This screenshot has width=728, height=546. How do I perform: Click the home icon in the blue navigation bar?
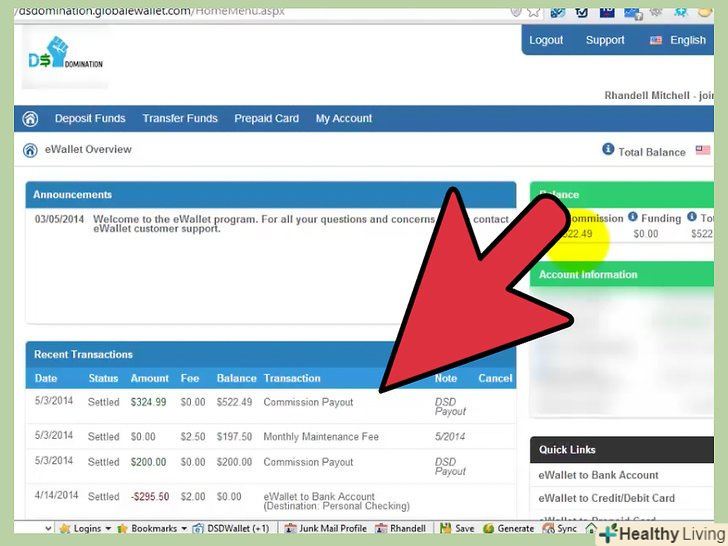pyautogui.click(x=30, y=118)
